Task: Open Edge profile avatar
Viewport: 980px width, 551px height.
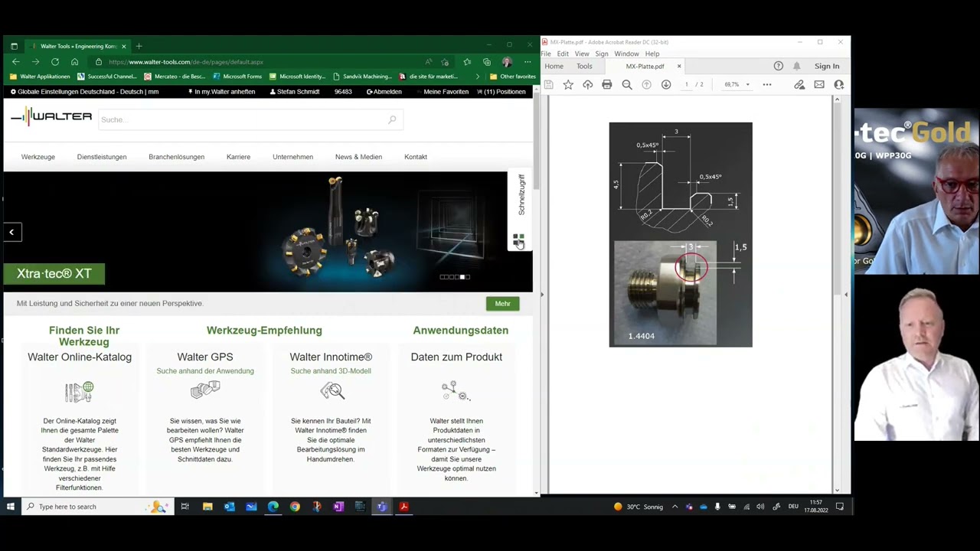Action: 507,62
